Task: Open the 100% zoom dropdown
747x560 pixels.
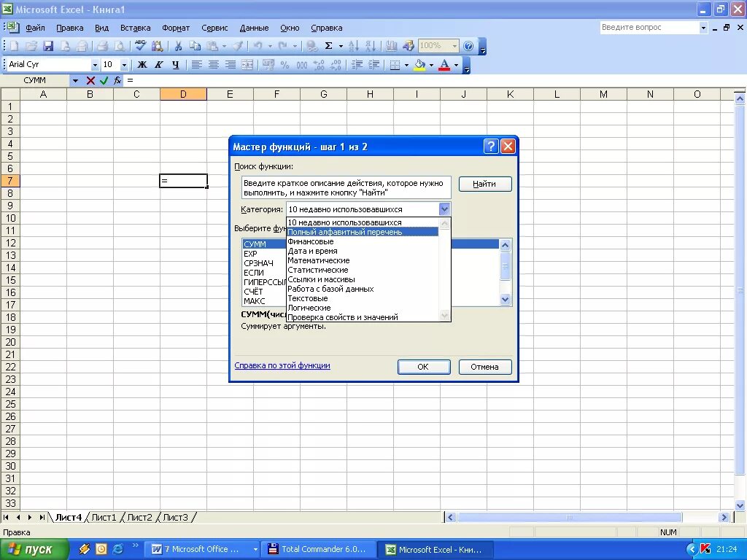Action: tap(454, 46)
